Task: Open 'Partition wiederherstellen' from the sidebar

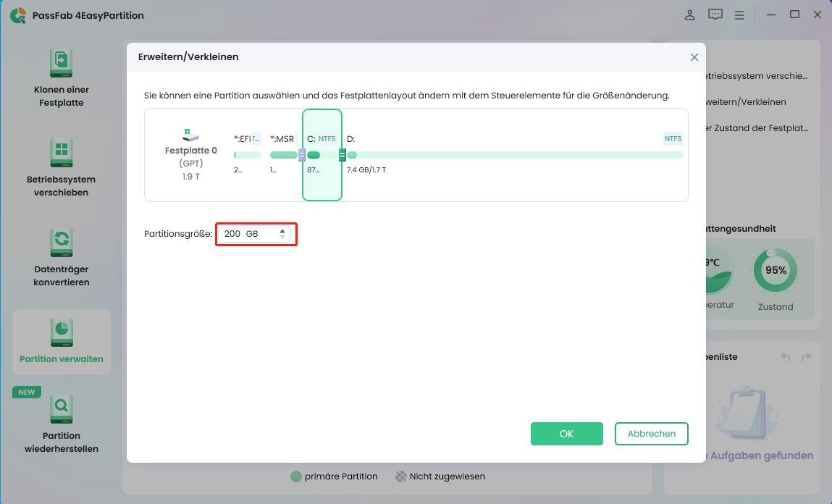Action: point(62,409)
